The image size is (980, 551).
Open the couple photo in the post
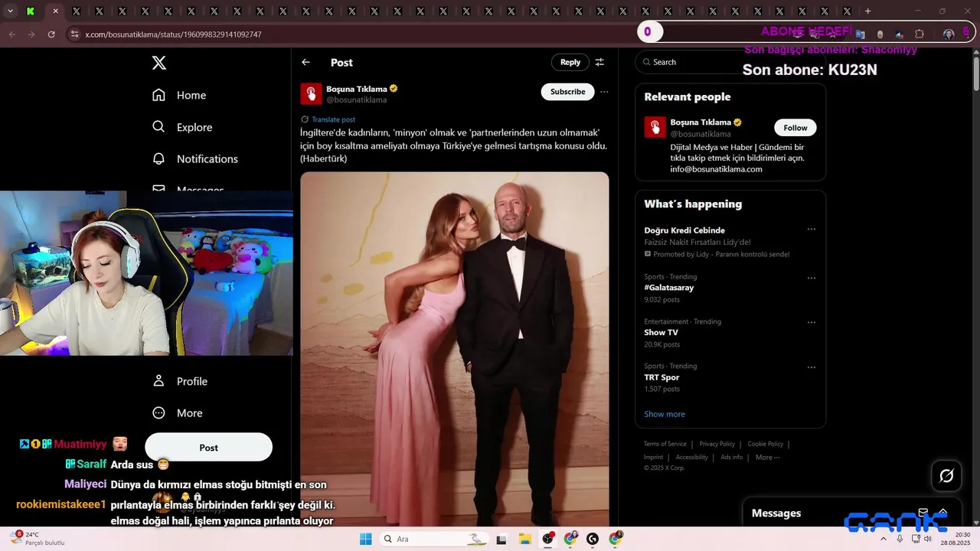[455, 349]
